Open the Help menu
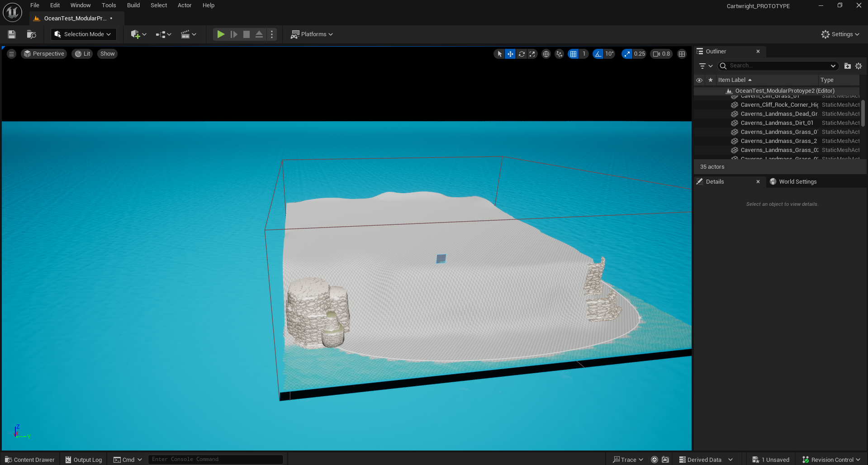This screenshot has height=465, width=868. coord(209,5)
